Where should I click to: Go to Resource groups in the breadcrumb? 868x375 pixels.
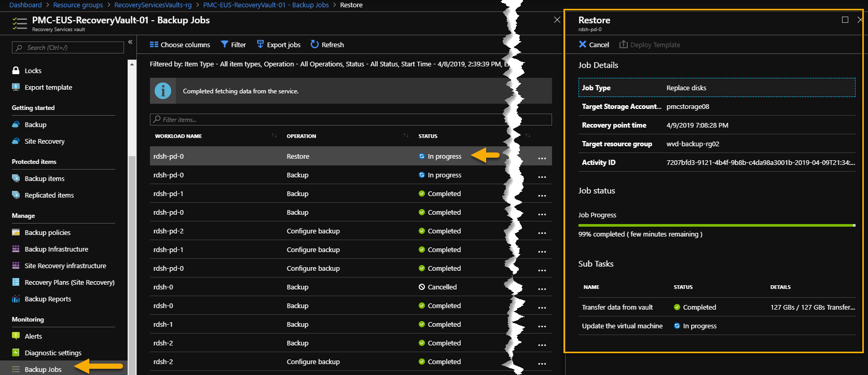point(78,5)
